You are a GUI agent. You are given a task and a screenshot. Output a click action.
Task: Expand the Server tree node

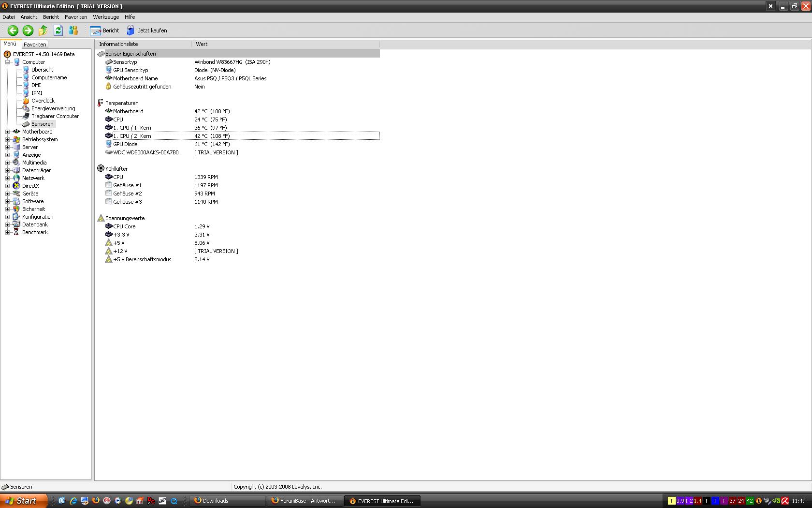click(7, 147)
